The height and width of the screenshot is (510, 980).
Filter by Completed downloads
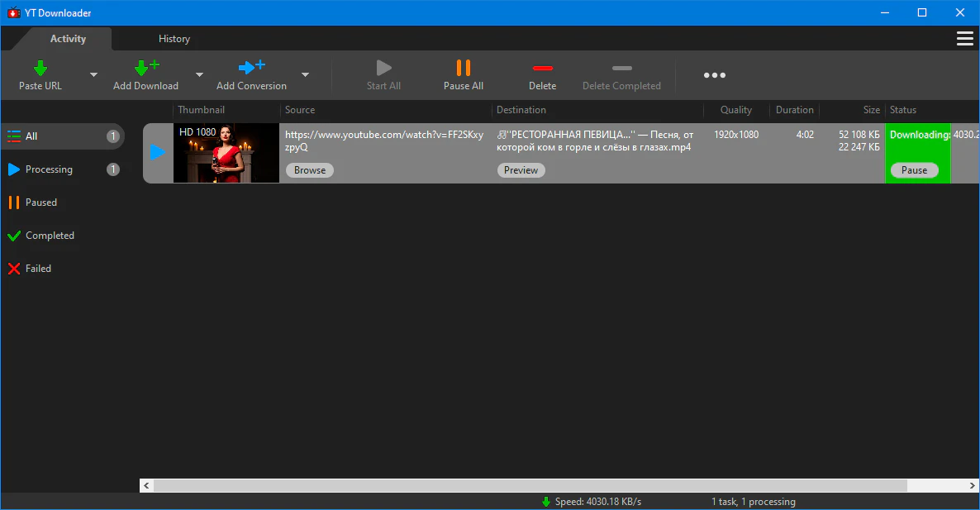(x=50, y=236)
